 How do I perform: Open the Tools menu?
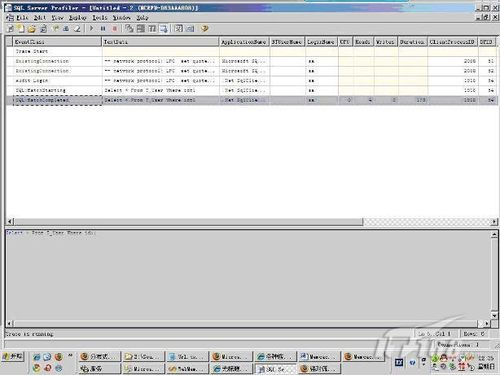[100, 18]
